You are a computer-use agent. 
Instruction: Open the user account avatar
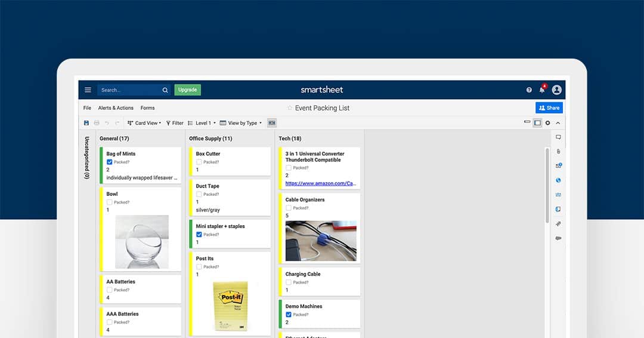557,90
